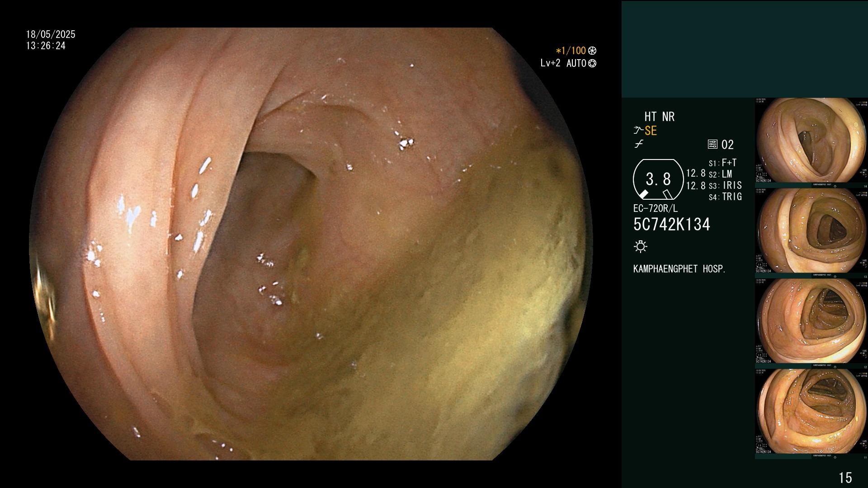
Task: Click the scope bending indicator showing 3.8
Action: point(658,179)
